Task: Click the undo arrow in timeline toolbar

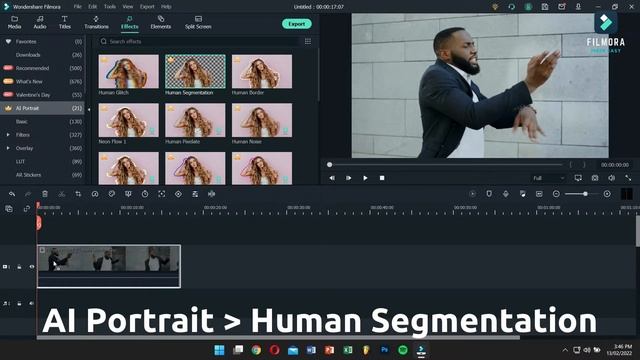Action: [x=12, y=194]
